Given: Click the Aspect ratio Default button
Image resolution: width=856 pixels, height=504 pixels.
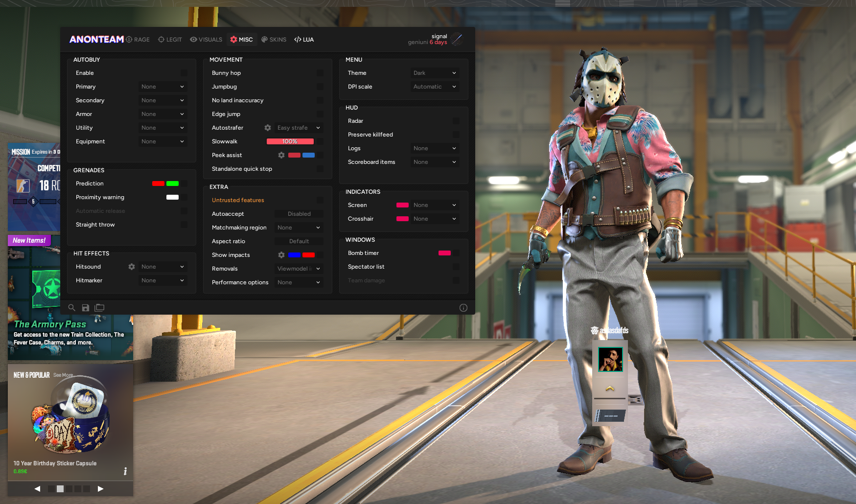Looking at the screenshot, I should 299,241.
